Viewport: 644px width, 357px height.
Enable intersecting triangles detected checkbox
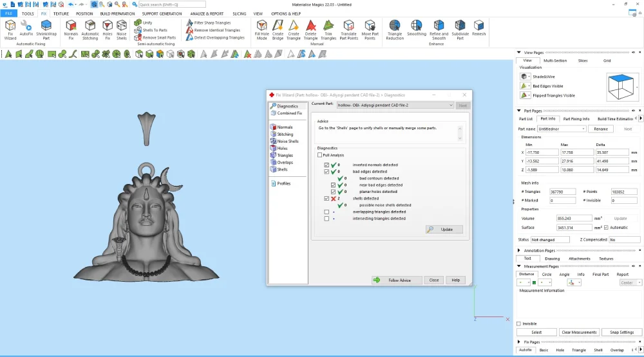point(327,219)
